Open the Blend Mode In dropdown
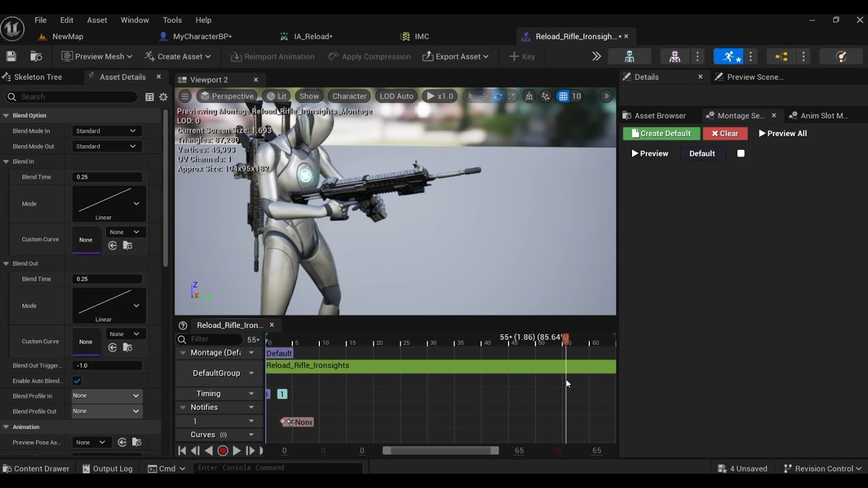Image resolution: width=868 pixels, height=488 pixels. pos(107,131)
